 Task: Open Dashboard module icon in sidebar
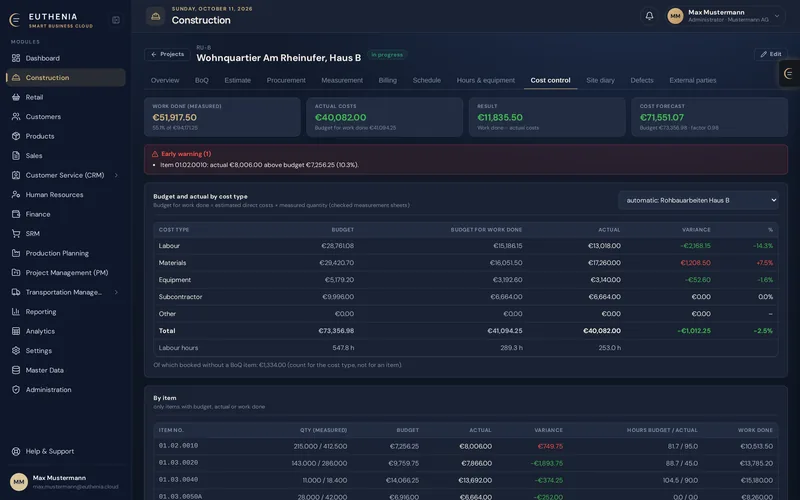click(x=16, y=58)
